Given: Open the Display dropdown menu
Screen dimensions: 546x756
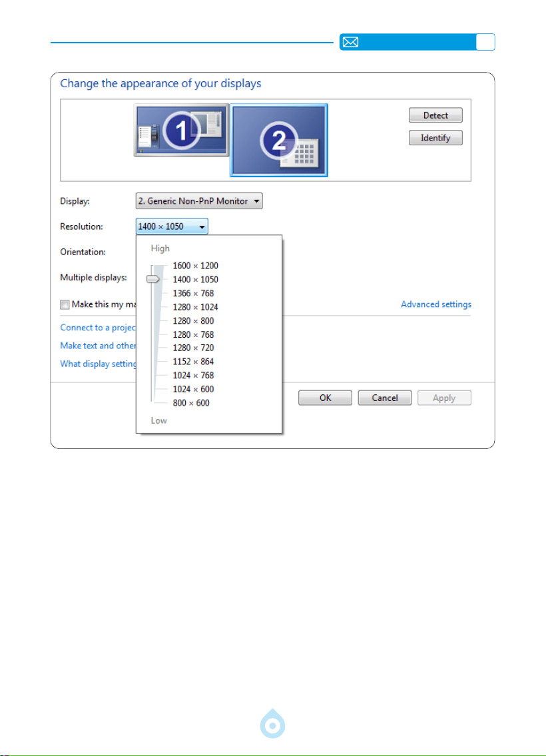Looking at the screenshot, I should (x=199, y=201).
